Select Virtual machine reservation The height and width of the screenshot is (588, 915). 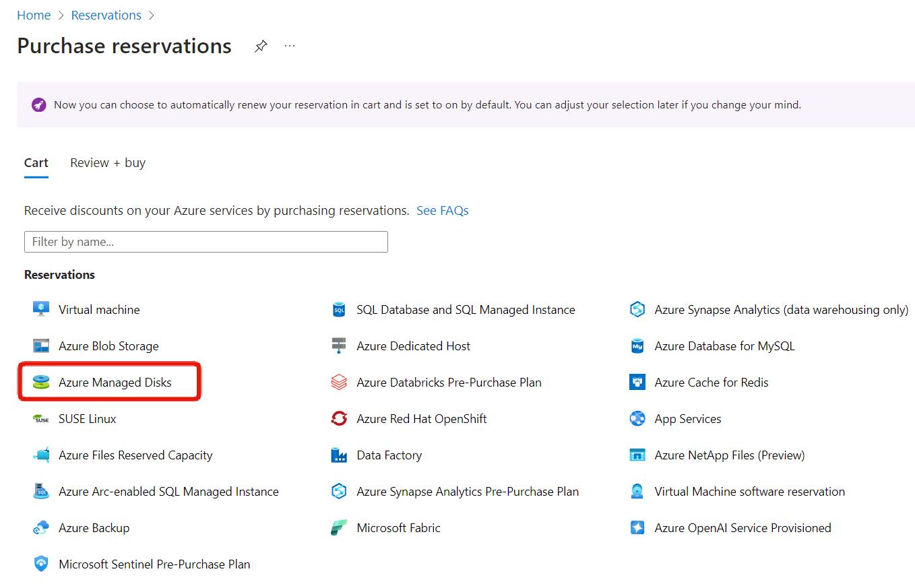[x=99, y=310]
